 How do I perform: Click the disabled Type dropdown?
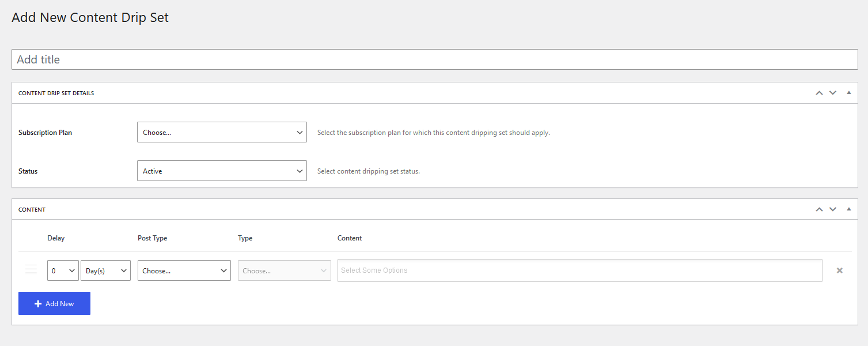(x=285, y=270)
